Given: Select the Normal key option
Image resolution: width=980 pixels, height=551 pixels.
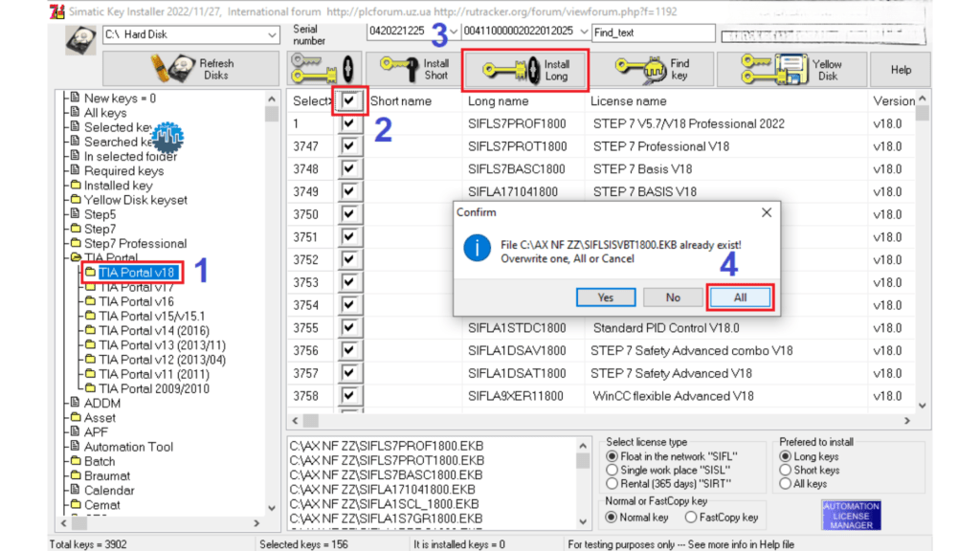Looking at the screenshot, I should pyautogui.click(x=612, y=518).
